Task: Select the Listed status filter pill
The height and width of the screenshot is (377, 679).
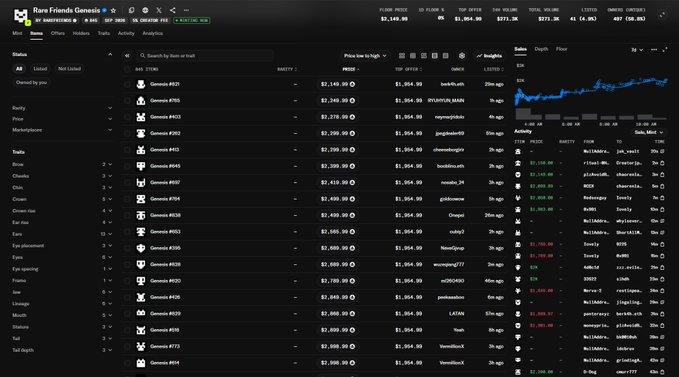Action: point(40,69)
